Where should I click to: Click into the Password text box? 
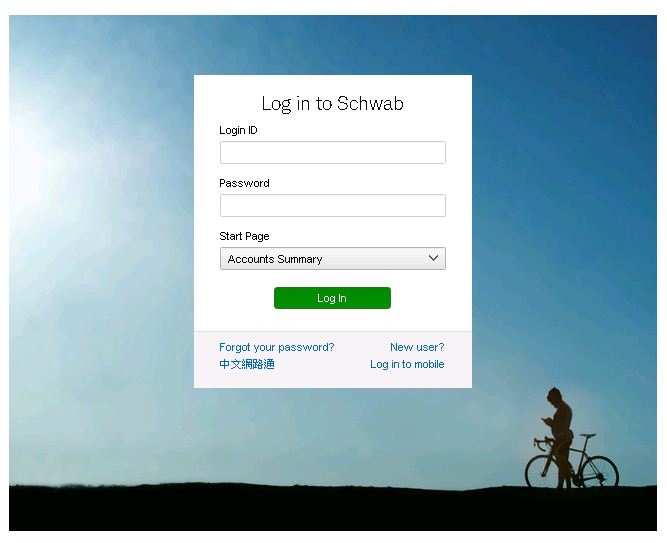[333, 206]
